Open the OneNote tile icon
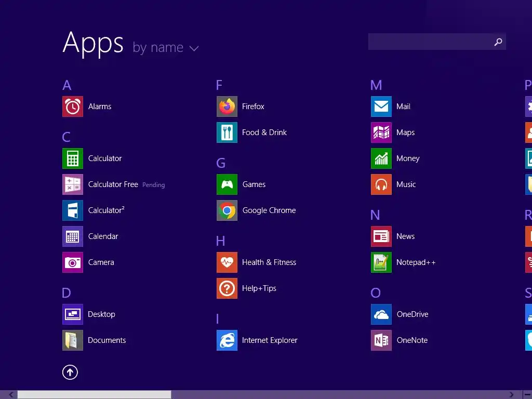The image size is (532, 399). (x=381, y=340)
